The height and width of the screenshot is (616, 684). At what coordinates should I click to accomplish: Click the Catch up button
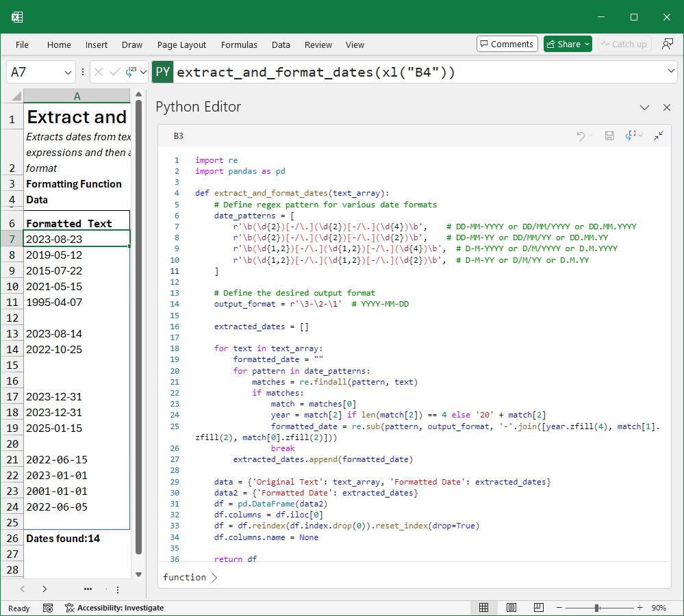click(x=624, y=43)
